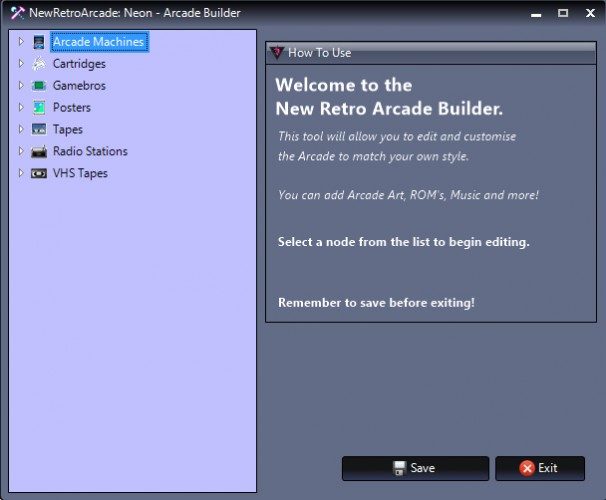Expand the Posters tree node
606x500 pixels.
click(x=20, y=108)
